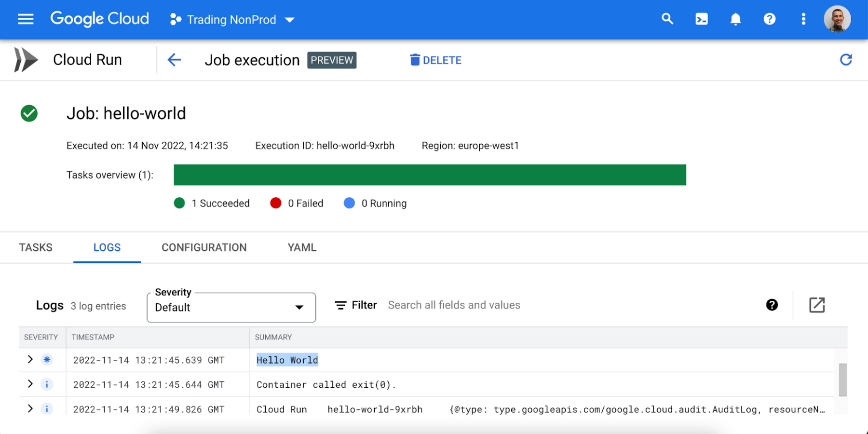Open the Severity Default dropdown
Screen dimensions: 868x434
point(231,307)
